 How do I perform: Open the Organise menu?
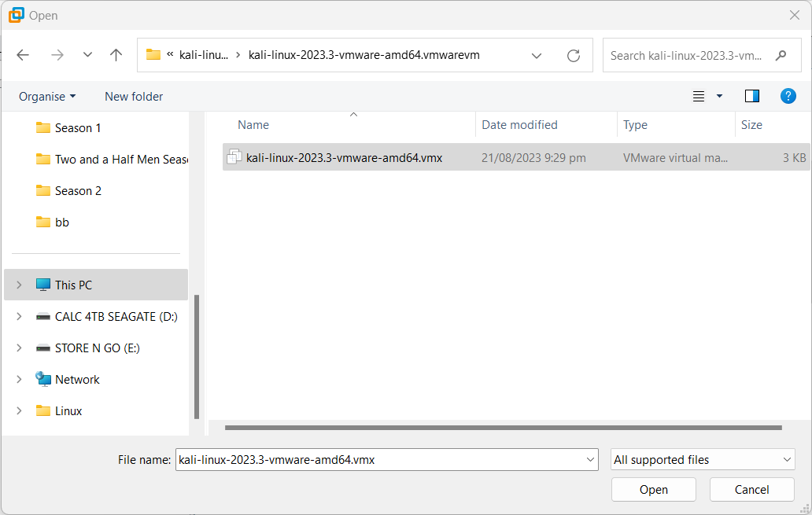(47, 96)
